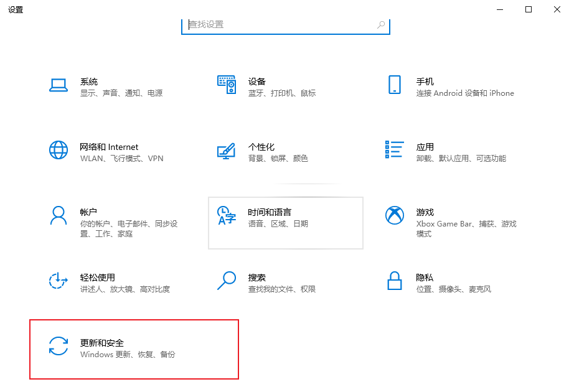Open the 网络和 Internet globe icon
The width and height of the screenshot is (569, 392).
tap(59, 151)
